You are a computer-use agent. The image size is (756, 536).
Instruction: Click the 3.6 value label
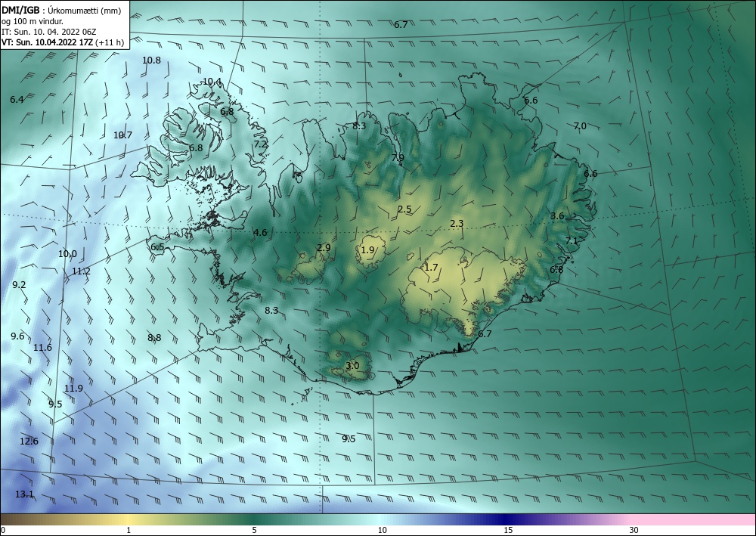pyautogui.click(x=557, y=216)
